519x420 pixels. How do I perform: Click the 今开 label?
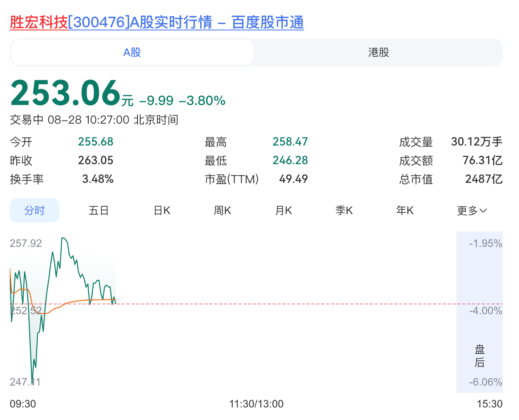(21, 142)
